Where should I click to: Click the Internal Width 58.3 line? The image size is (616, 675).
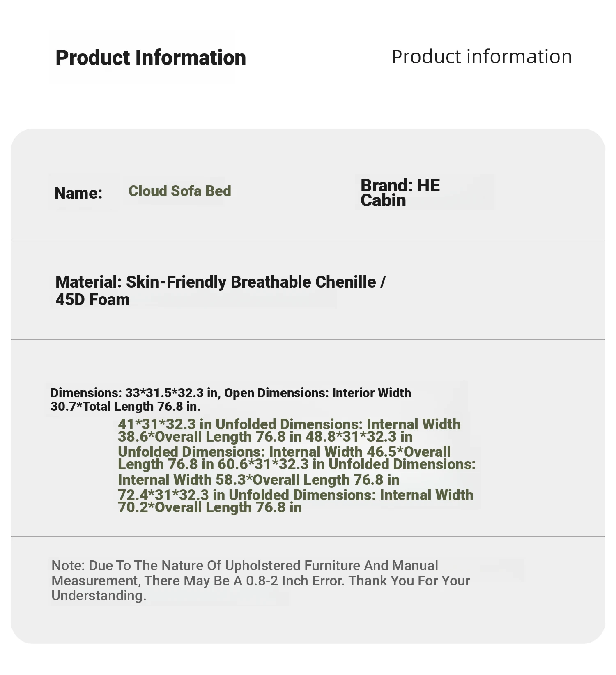259,479
